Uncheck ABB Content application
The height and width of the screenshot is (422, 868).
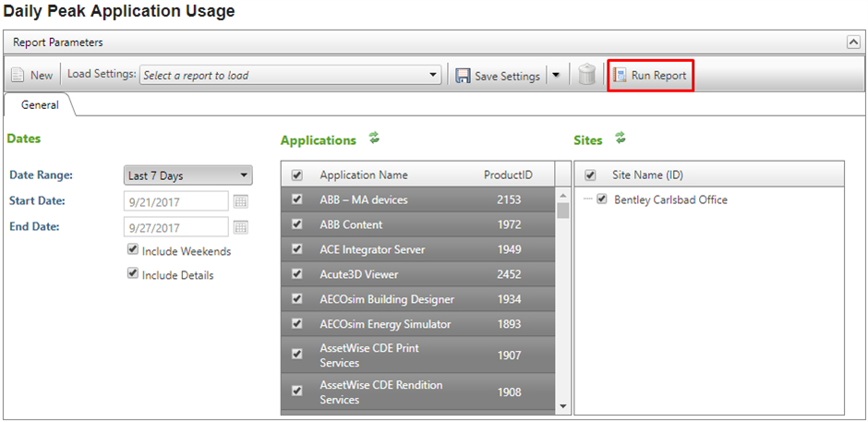click(296, 223)
